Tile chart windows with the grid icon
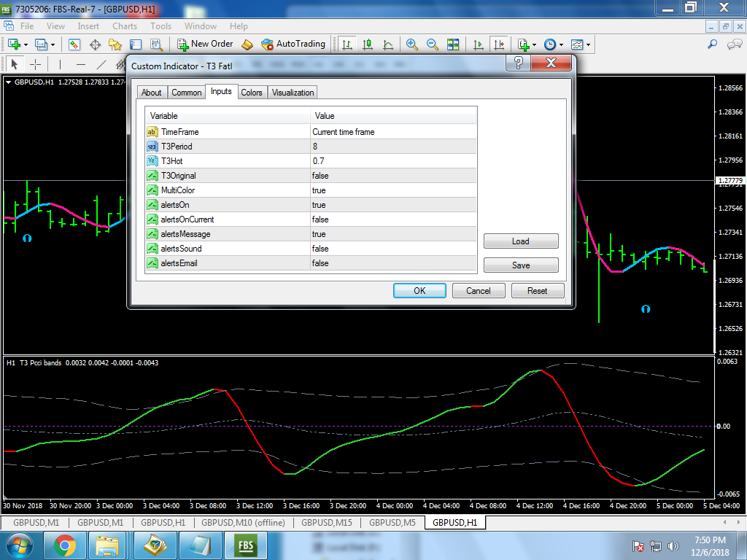 [x=453, y=44]
